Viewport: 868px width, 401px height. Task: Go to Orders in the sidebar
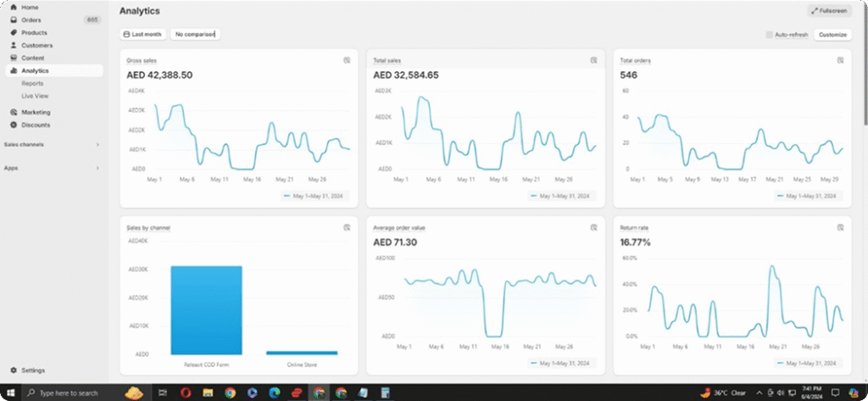tap(31, 19)
